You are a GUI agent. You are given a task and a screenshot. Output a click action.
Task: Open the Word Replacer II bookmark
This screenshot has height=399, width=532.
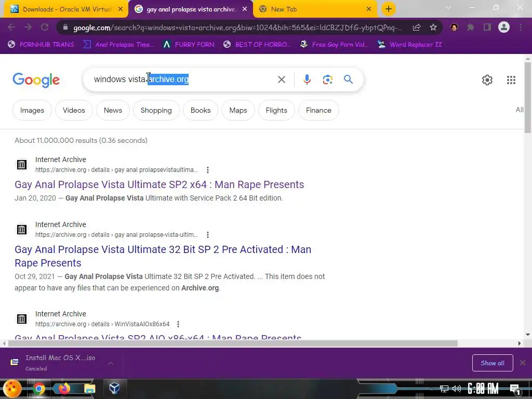click(x=409, y=45)
